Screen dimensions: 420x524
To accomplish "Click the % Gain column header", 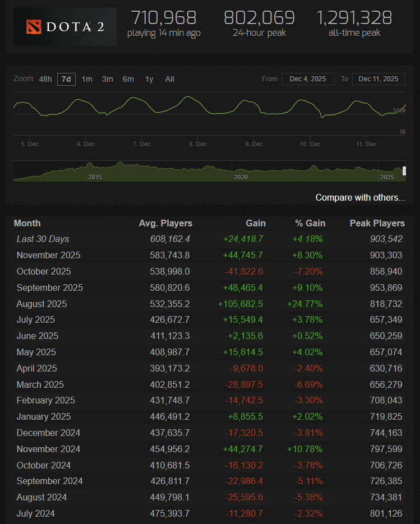I will [310, 223].
